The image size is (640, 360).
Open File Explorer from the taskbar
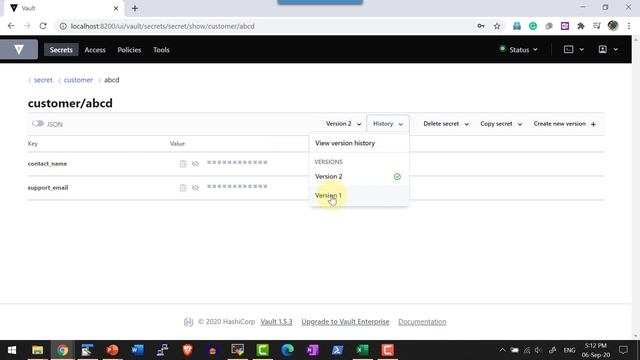point(38,350)
